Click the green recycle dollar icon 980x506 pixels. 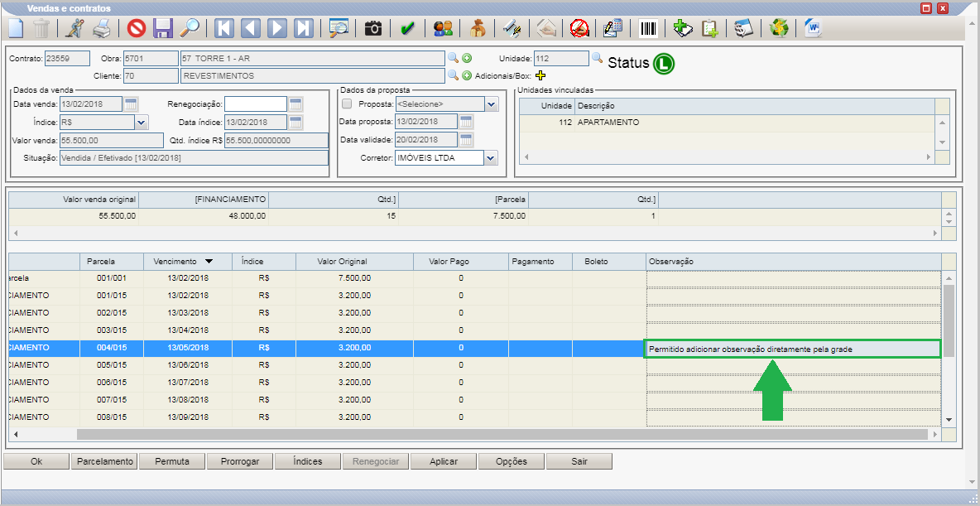pyautogui.click(x=778, y=28)
